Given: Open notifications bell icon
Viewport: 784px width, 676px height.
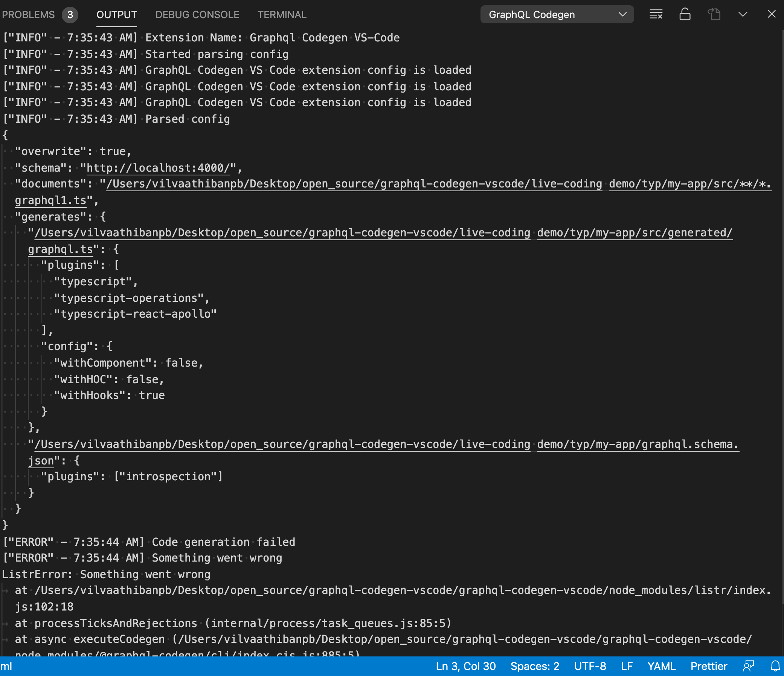Looking at the screenshot, I should pyautogui.click(x=775, y=666).
